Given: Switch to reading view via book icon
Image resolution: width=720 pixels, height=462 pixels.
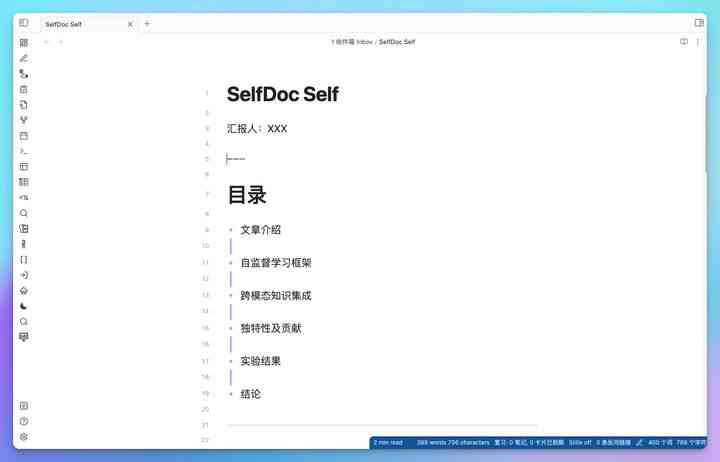Looking at the screenshot, I should [684, 42].
